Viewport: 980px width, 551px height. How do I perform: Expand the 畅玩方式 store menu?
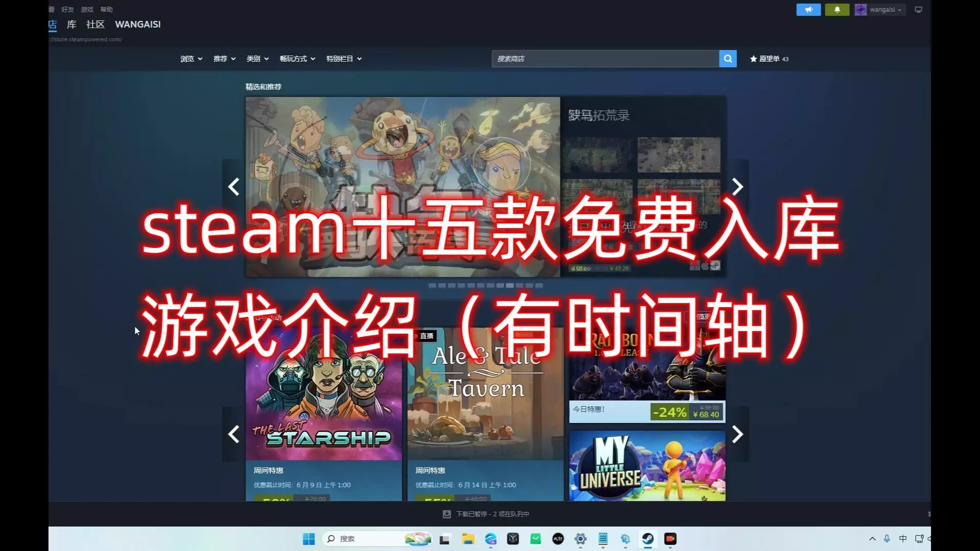(298, 59)
